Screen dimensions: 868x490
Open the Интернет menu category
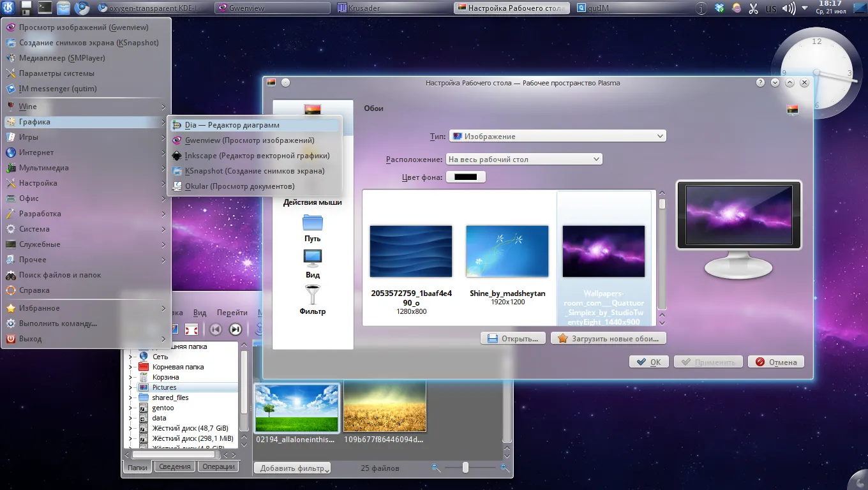coord(36,152)
